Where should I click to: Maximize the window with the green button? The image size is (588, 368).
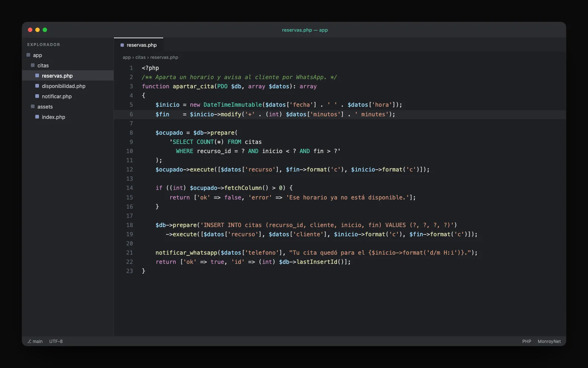coord(45,30)
